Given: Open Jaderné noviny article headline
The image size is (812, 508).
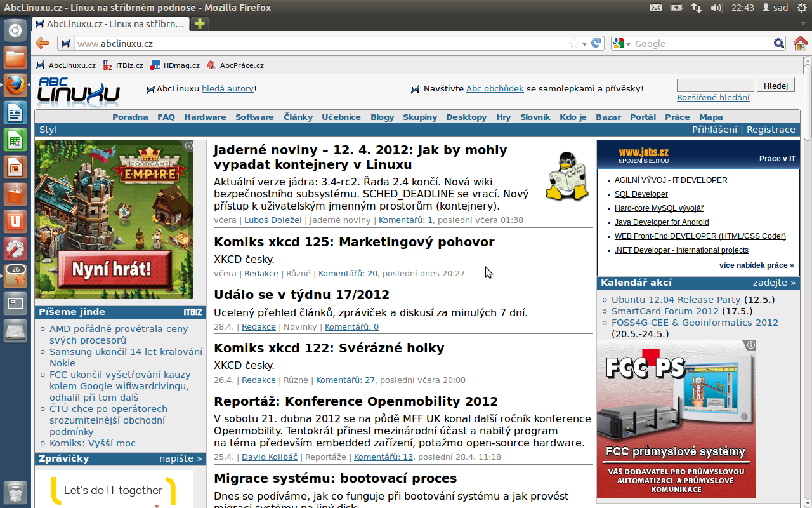Looking at the screenshot, I should (360, 157).
